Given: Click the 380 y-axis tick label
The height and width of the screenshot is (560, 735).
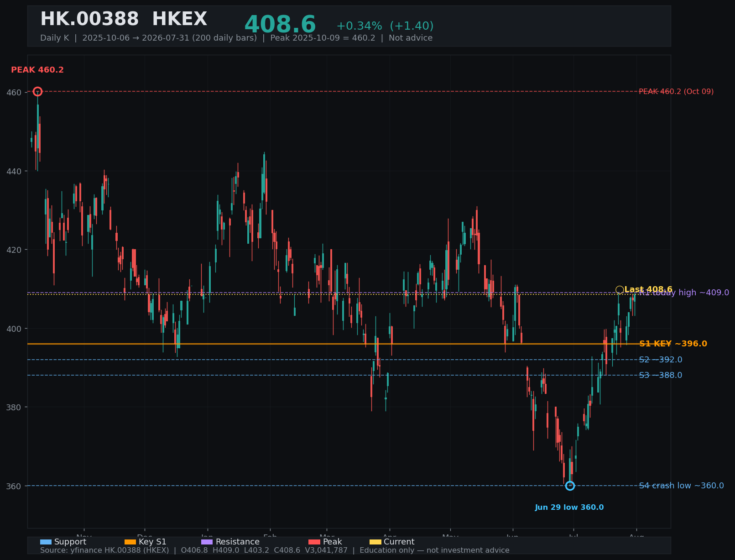Looking at the screenshot, I should coord(14,408).
